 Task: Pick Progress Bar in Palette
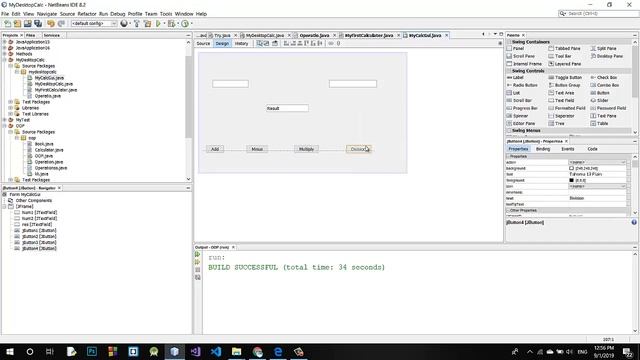(522, 108)
